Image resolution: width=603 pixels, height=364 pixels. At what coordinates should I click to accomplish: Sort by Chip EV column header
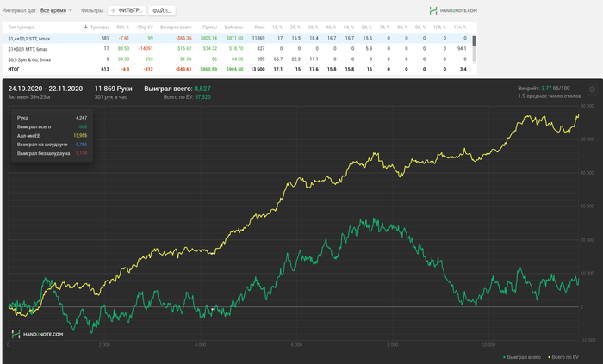pyautogui.click(x=145, y=28)
